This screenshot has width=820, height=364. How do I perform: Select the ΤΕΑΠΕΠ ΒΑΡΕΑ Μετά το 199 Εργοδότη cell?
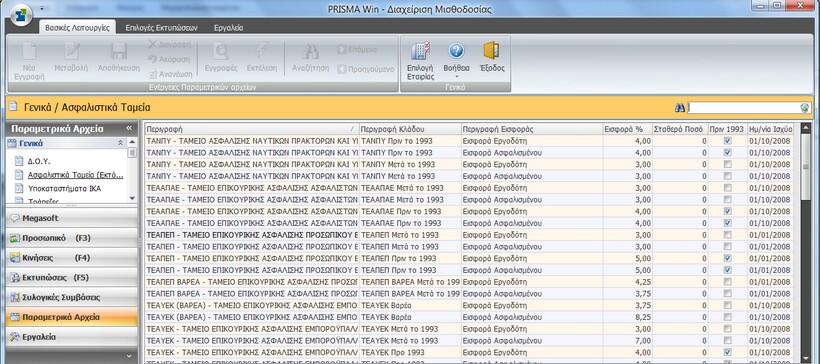coord(410,282)
